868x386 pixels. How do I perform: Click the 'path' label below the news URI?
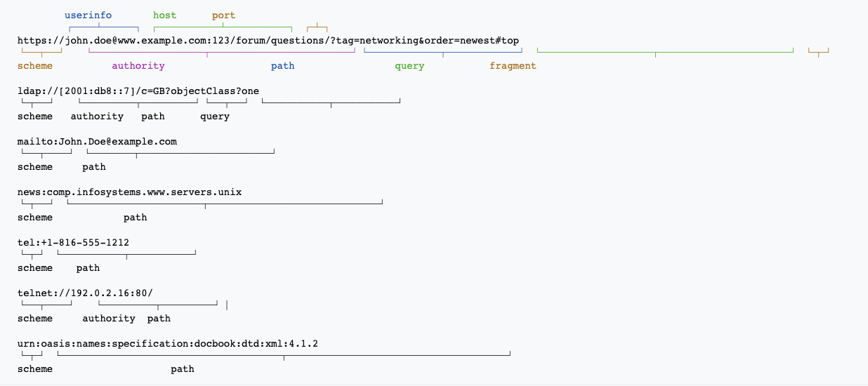[135, 218]
